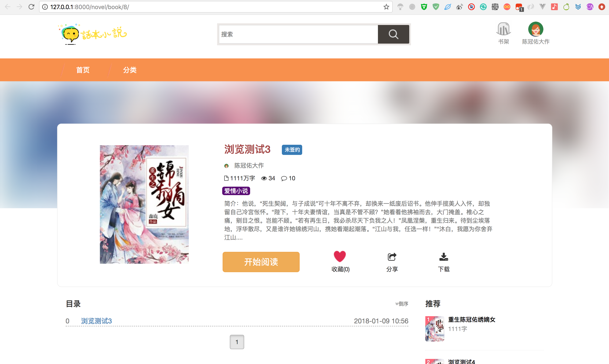Open 分类 in navigation bar

click(130, 70)
